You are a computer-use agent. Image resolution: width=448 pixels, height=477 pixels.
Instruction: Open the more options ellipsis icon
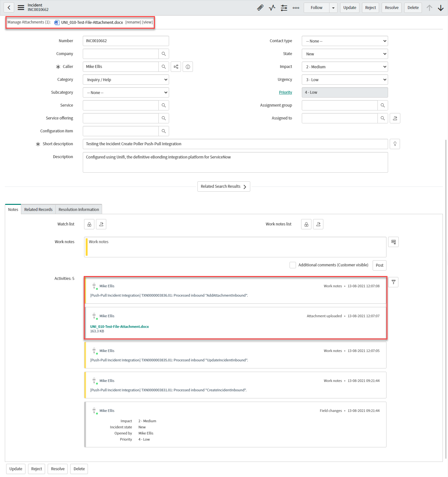(x=296, y=8)
